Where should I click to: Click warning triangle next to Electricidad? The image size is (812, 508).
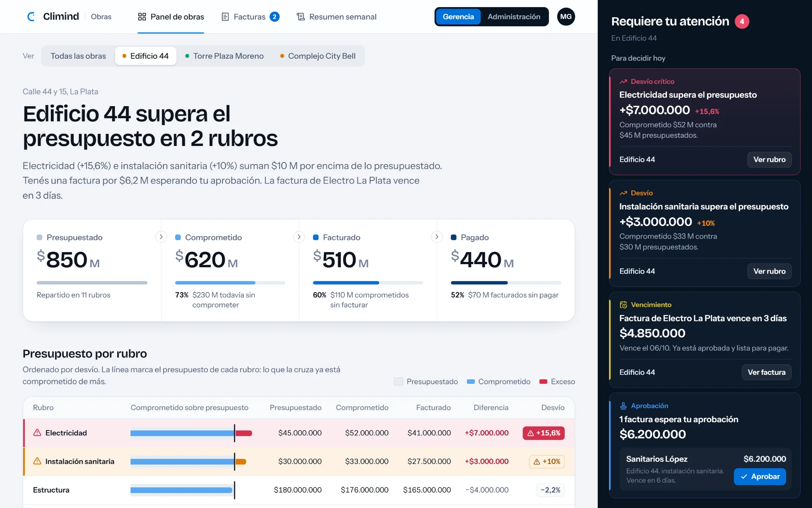37,433
